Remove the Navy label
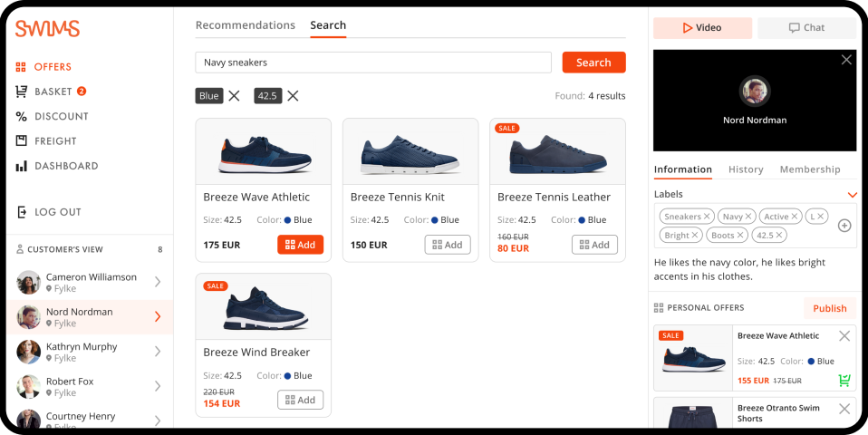 pos(747,217)
